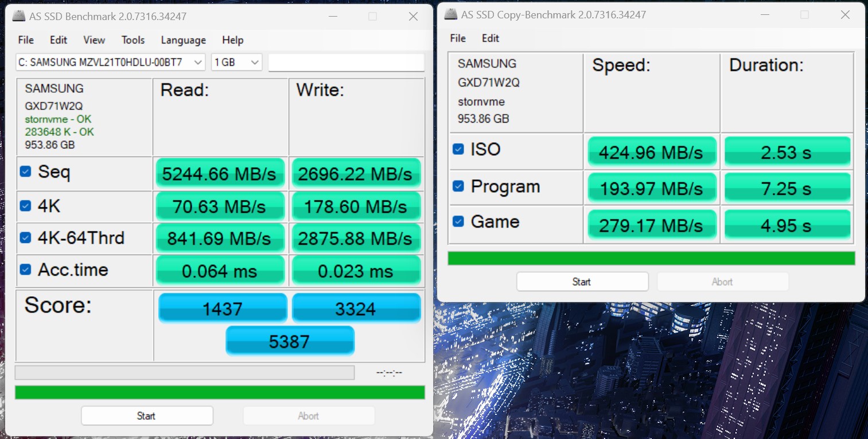Open the View menu

(94, 40)
